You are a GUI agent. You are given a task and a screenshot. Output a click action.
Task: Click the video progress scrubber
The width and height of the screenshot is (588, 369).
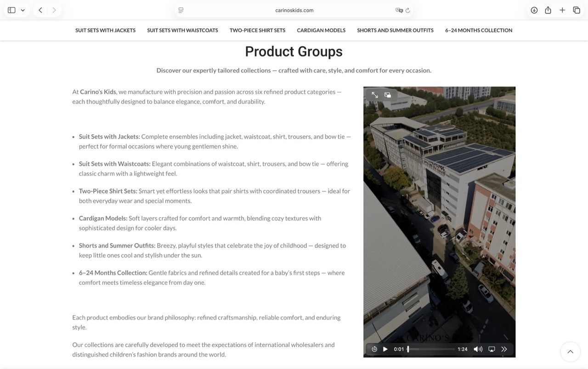coord(430,349)
